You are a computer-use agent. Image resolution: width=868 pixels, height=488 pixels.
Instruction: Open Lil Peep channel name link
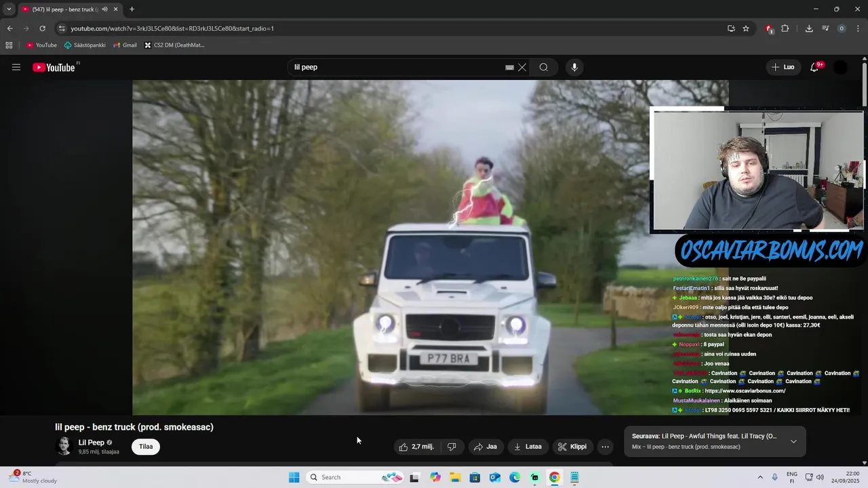coord(92,443)
